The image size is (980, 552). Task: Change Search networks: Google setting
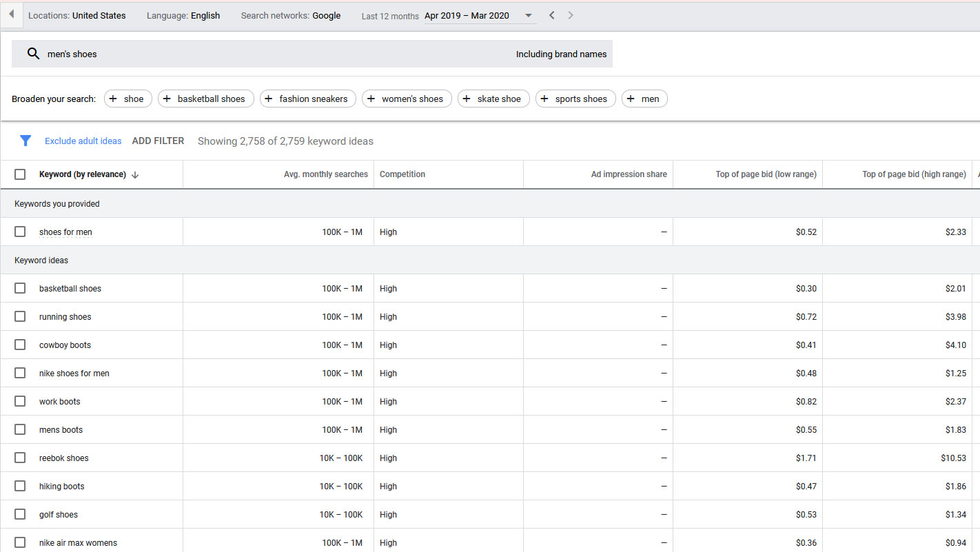[x=291, y=16]
